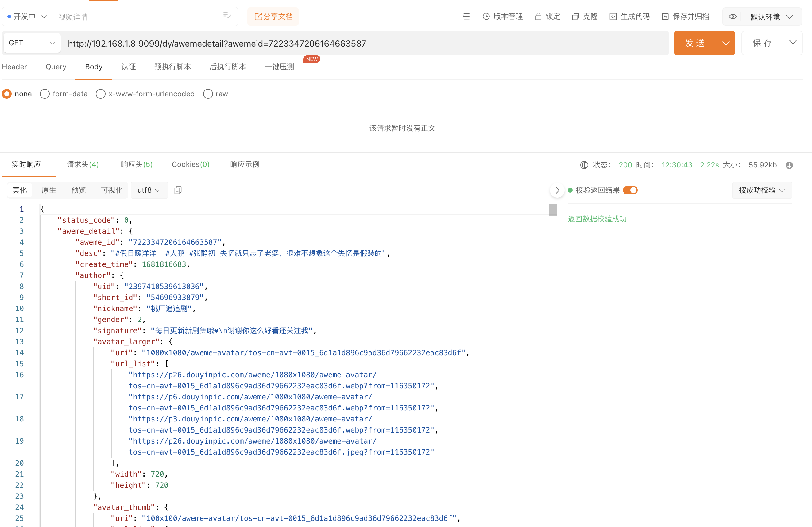The width and height of the screenshot is (812, 527).
Task: Download the response via download icon
Action: point(789,165)
